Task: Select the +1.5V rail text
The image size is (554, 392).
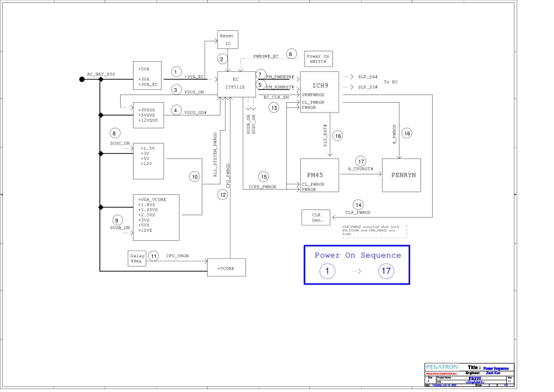Action: tap(148, 148)
